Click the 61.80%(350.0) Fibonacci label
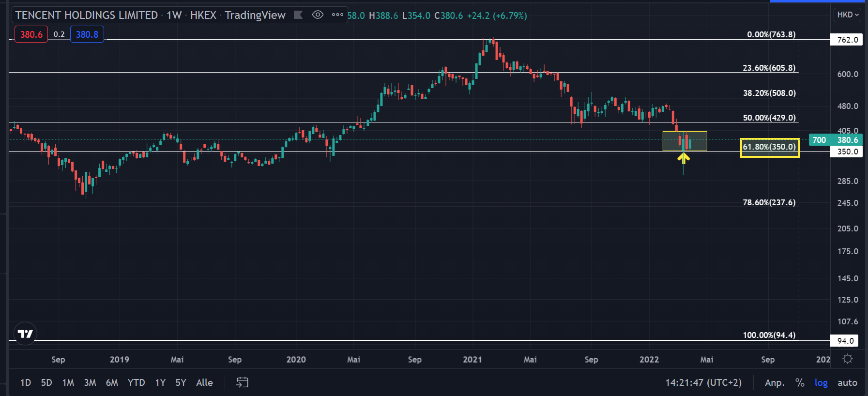868x396 pixels. (x=769, y=147)
